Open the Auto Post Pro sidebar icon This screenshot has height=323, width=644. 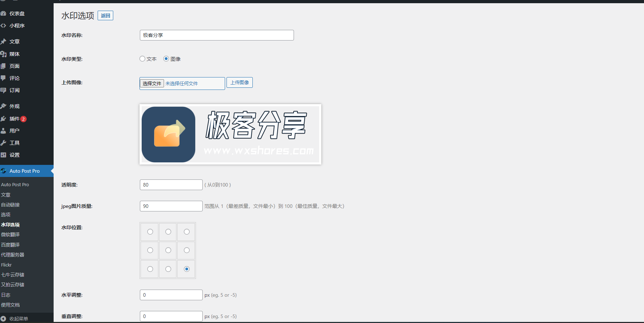4,171
